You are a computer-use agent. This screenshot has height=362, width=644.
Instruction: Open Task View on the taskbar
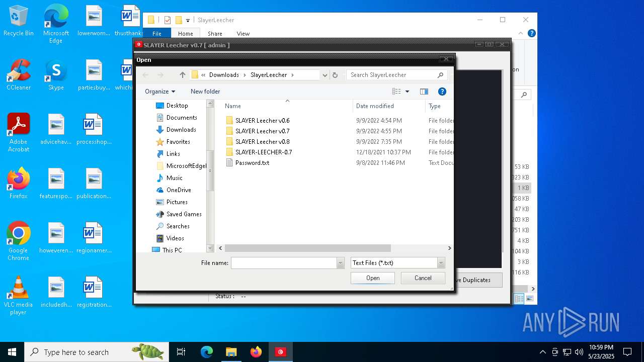coord(181,352)
